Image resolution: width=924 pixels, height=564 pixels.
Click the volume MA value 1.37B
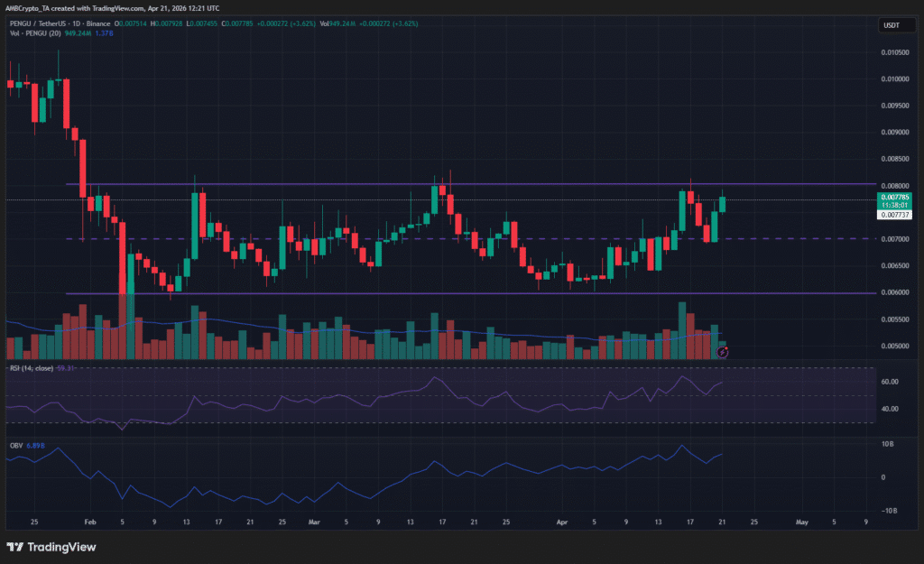coord(105,33)
